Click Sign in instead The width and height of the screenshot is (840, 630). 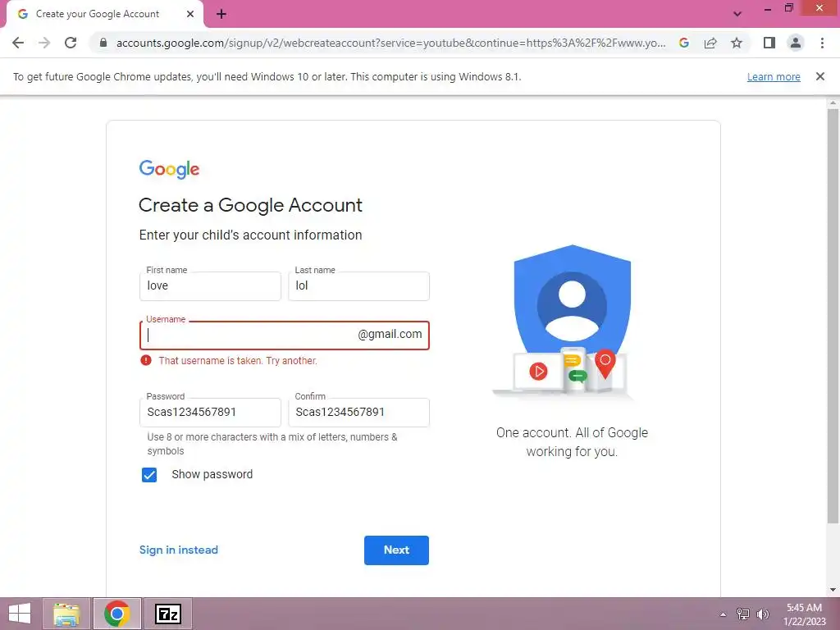click(x=178, y=550)
